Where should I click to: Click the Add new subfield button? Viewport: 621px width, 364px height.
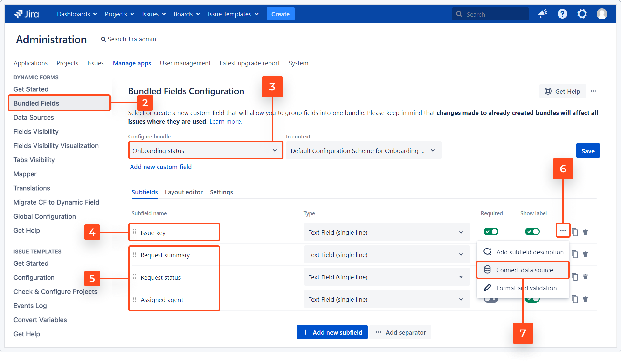[x=332, y=332]
